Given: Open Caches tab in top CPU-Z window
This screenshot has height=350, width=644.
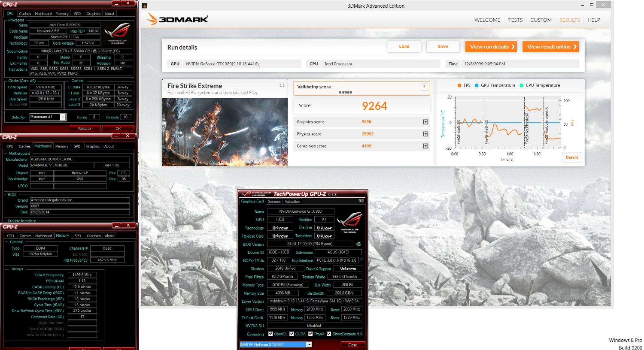Looking at the screenshot, I should pos(25,14).
